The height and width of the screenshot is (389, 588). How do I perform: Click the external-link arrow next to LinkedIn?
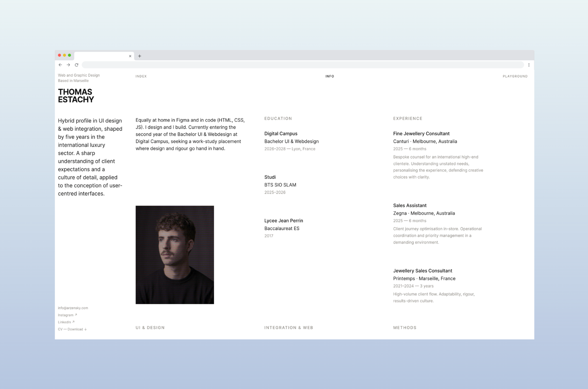coord(73,321)
